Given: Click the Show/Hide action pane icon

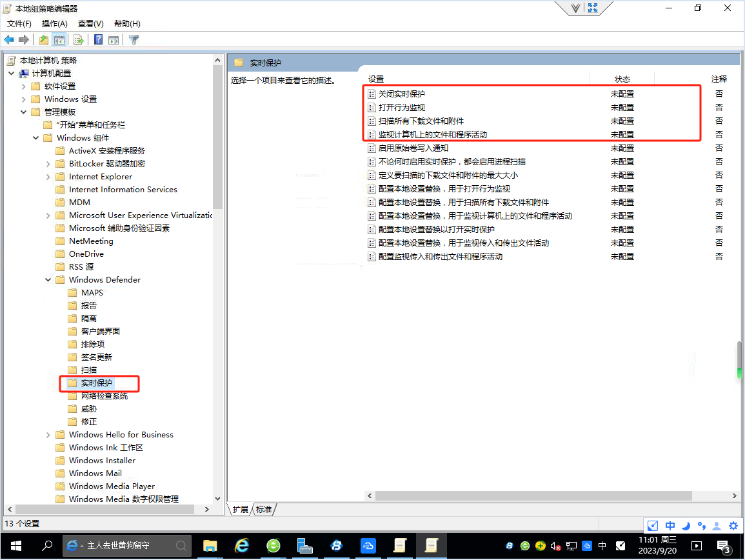Looking at the screenshot, I should point(114,40).
